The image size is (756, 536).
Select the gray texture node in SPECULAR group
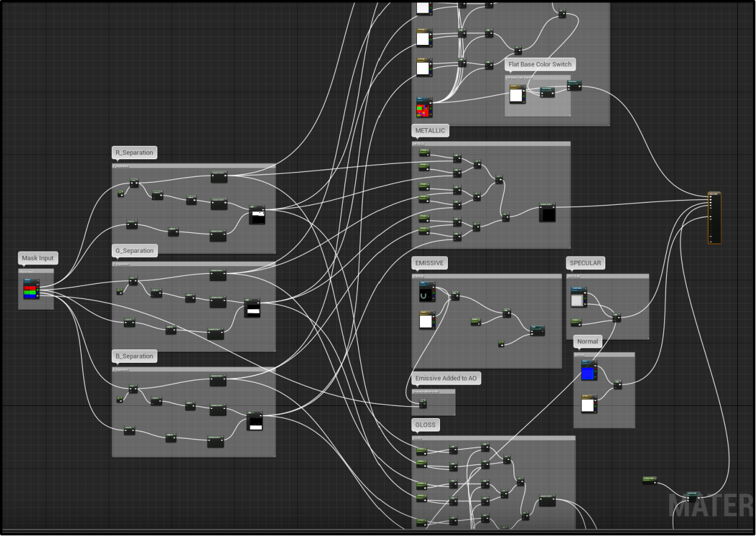pos(579,298)
